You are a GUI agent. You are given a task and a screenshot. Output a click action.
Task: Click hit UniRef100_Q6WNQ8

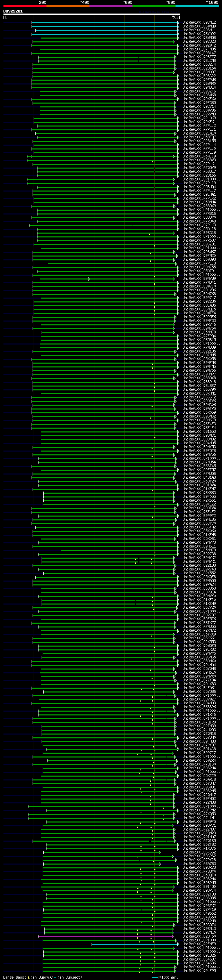point(199,38)
